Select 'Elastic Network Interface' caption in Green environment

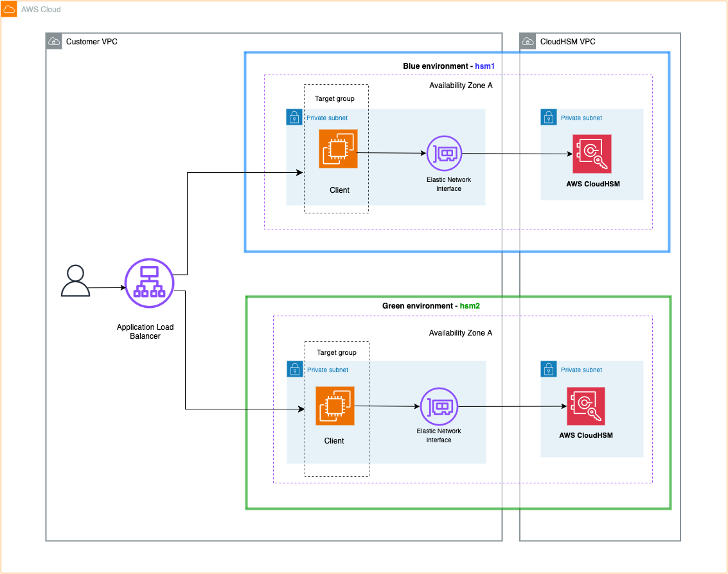[x=439, y=435]
